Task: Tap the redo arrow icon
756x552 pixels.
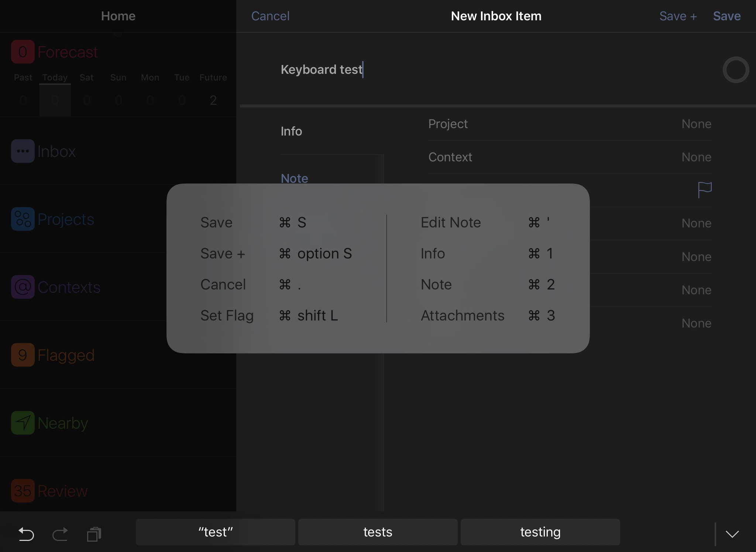Action: (x=60, y=534)
